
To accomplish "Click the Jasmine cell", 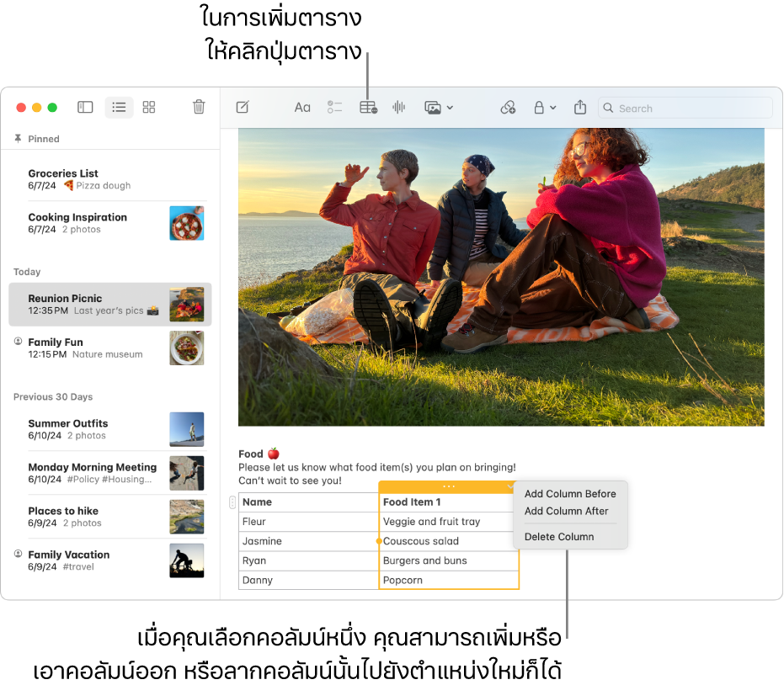I will [308, 541].
